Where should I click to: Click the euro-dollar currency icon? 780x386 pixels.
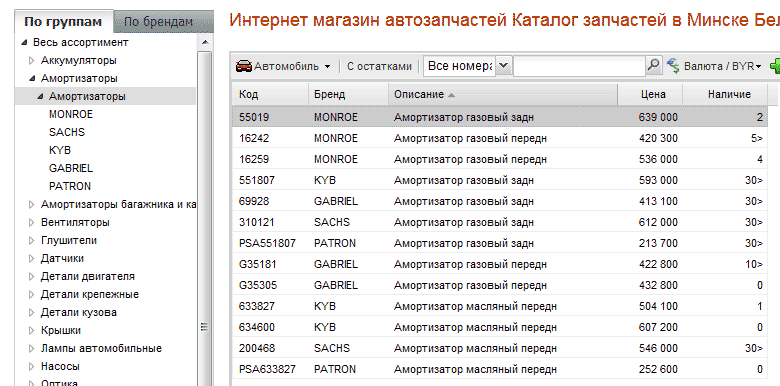pyautogui.click(x=674, y=66)
